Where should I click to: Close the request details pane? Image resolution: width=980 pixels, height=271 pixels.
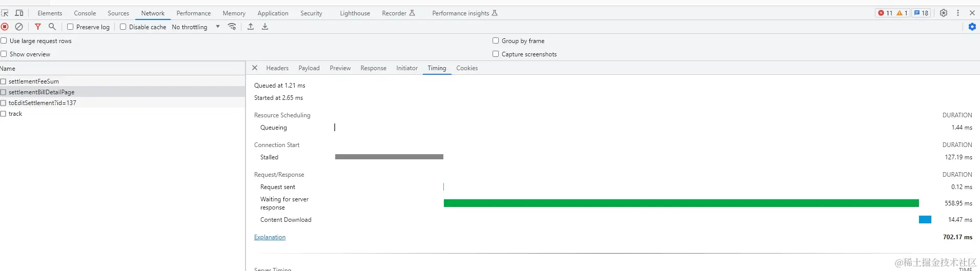pos(255,68)
